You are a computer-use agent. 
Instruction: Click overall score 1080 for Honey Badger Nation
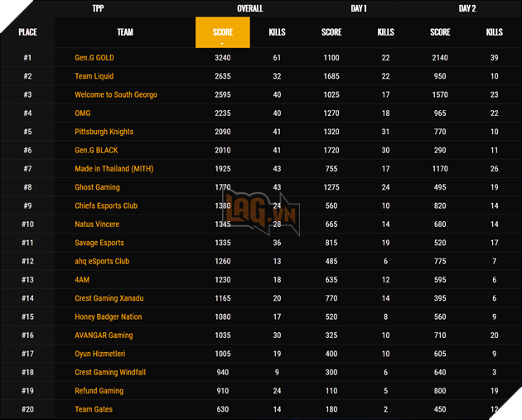coord(222,316)
